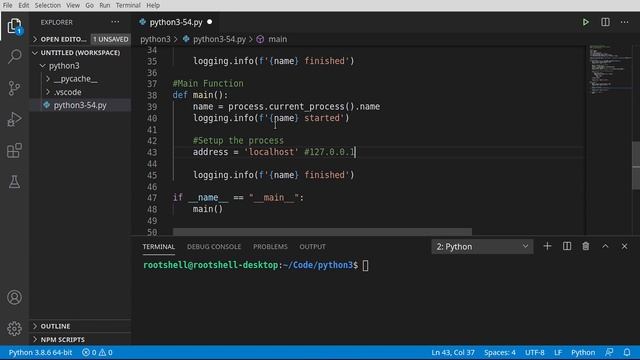This screenshot has height=360, width=640.
Task: Change the UTF-8 encoding setting
Action: pyautogui.click(x=535, y=352)
